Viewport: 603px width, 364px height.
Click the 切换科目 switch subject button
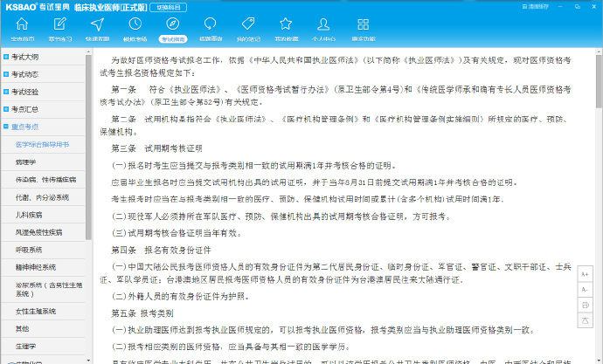[x=169, y=7]
